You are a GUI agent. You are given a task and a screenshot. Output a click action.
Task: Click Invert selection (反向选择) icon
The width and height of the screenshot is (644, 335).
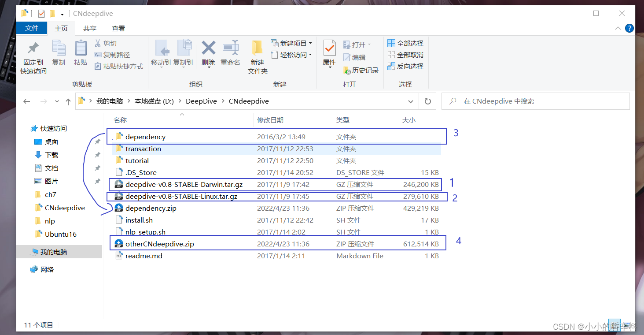click(405, 66)
